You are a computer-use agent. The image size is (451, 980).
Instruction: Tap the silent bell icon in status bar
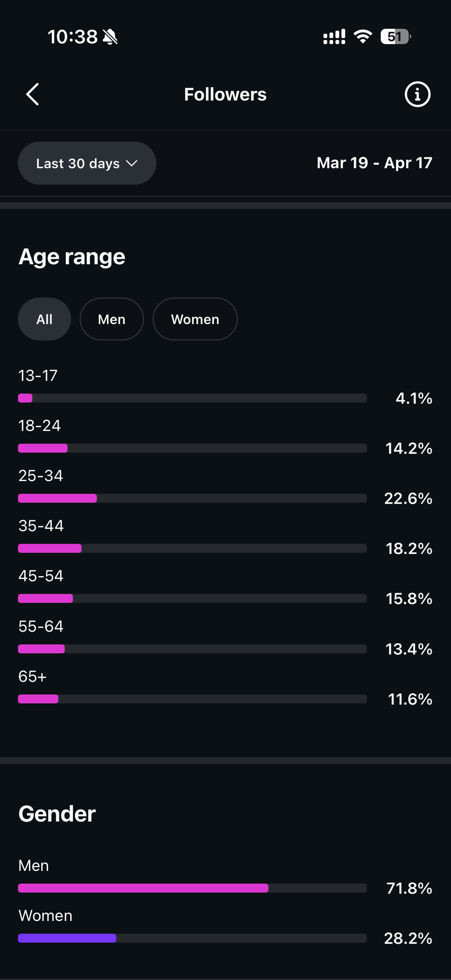click(110, 37)
